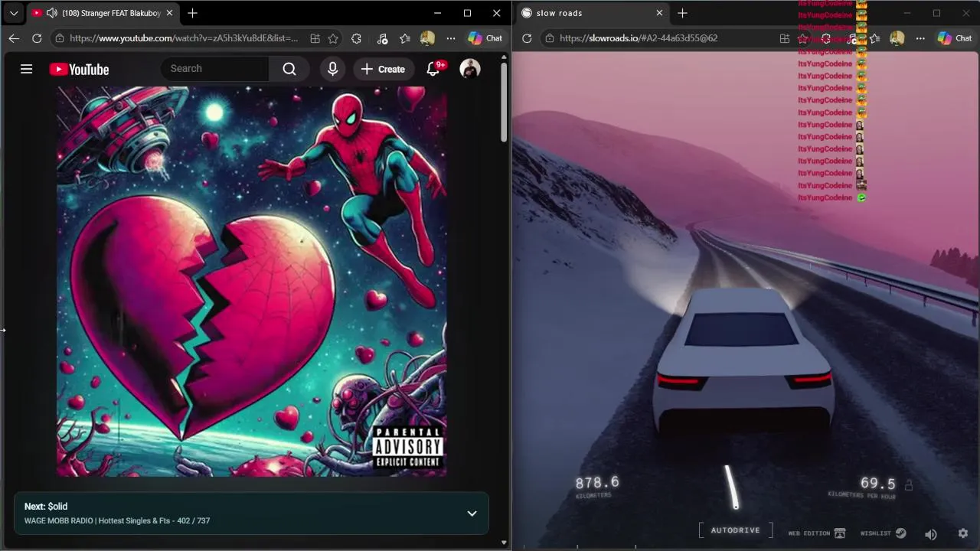Viewport: 980px width, 551px height.
Task: Open slow roads settings gear
Action: pos(963,533)
